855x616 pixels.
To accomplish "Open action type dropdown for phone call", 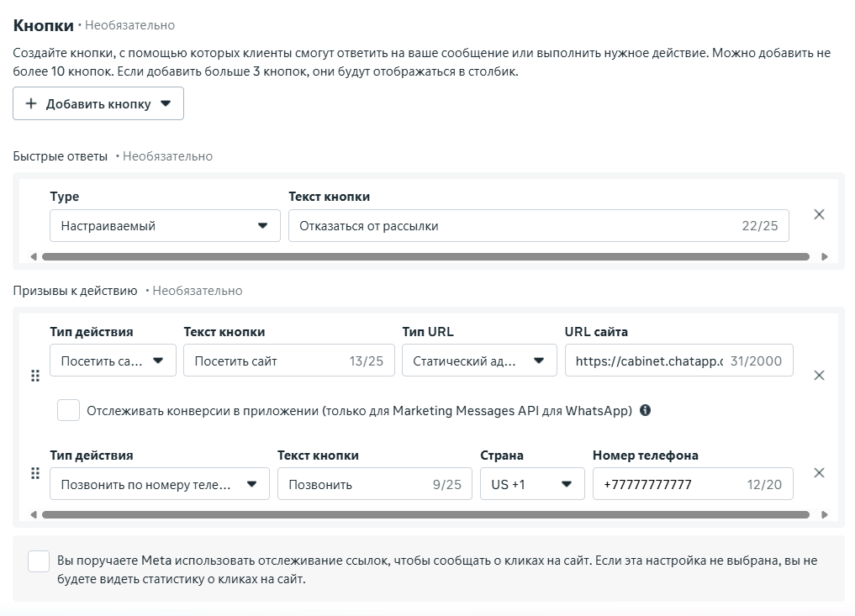I will 159,484.
